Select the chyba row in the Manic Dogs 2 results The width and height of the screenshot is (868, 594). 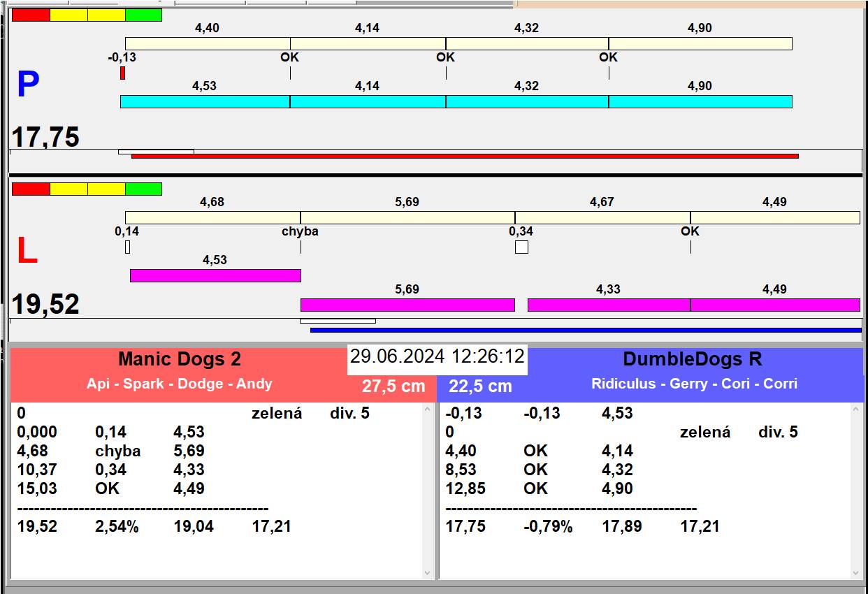point(118,451)
